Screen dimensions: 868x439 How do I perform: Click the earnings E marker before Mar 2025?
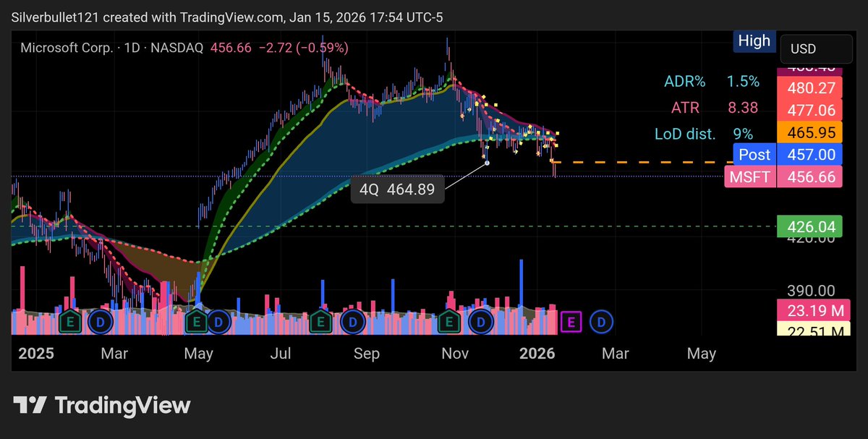coord(70,321)
